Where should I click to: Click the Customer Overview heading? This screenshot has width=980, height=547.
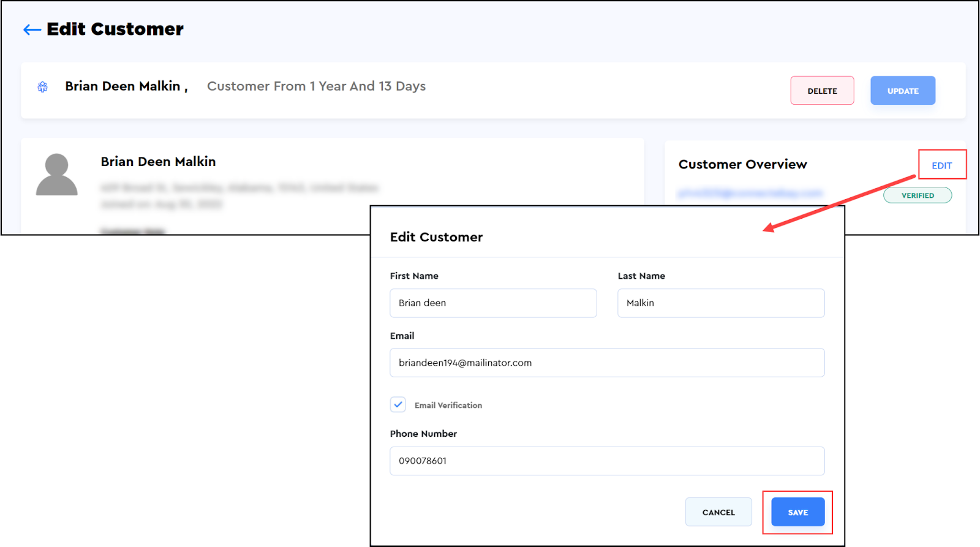point(742,165)
